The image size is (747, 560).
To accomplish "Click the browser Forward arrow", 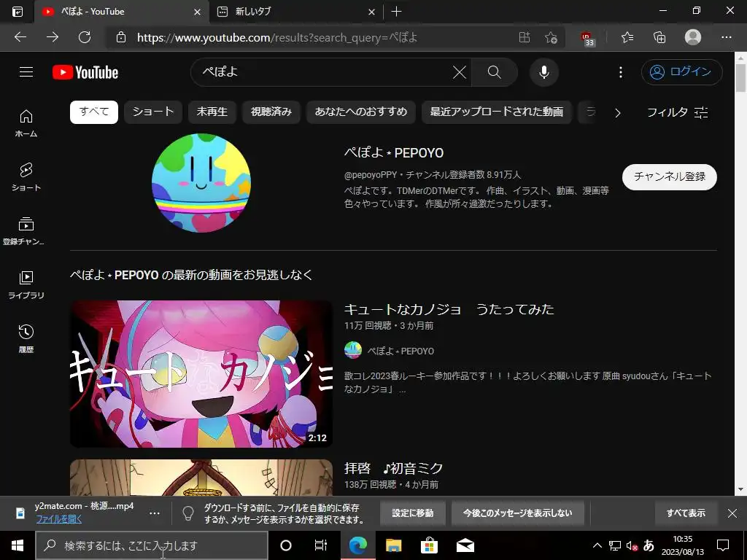I will [53, 37].
